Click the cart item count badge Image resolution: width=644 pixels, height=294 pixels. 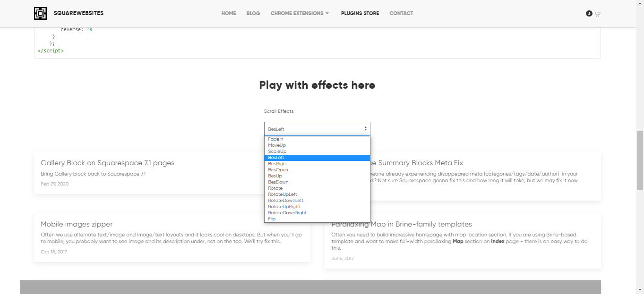589,13
